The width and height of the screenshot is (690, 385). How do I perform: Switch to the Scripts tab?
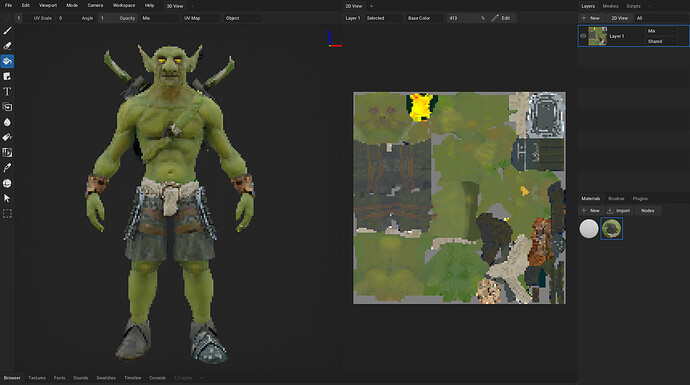(x=633, y=6)
